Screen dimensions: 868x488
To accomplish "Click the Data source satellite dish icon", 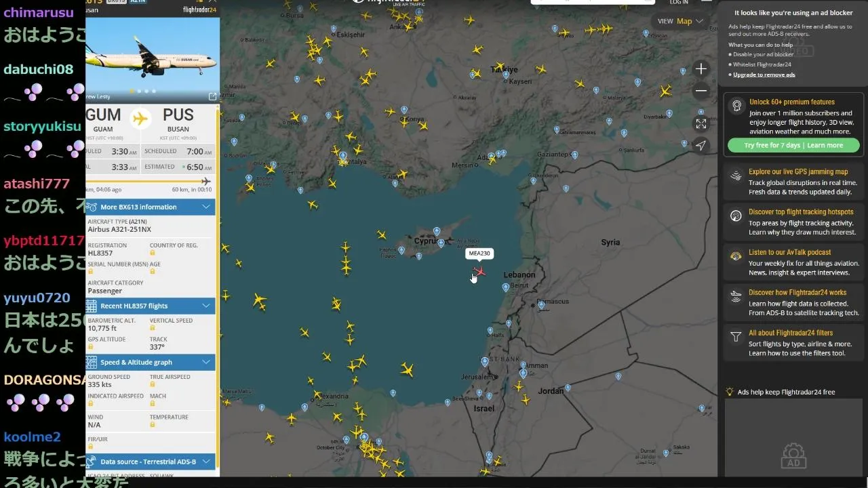I will tap(92, 462).
